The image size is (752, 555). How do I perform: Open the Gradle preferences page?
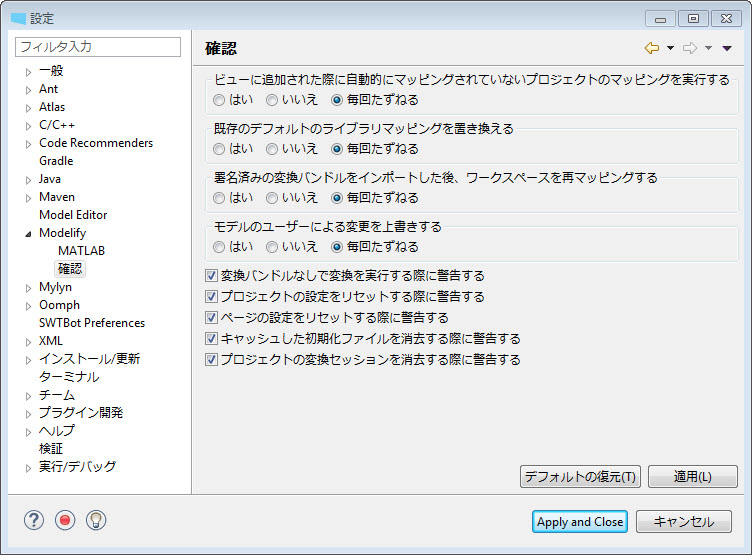pyautogui.click(x=56, y=161)
